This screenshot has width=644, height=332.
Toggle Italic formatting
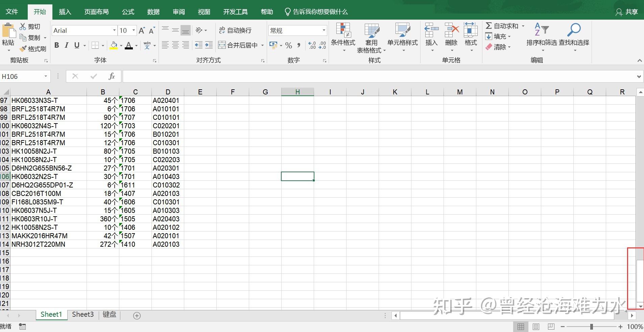tap(67, 45)
